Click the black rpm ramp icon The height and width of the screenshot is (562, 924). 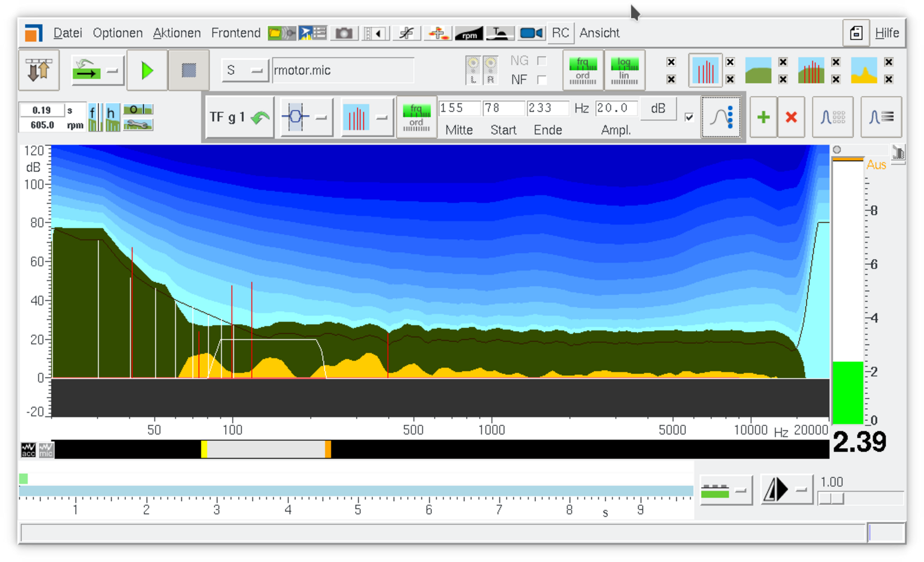tap(468, 33)
